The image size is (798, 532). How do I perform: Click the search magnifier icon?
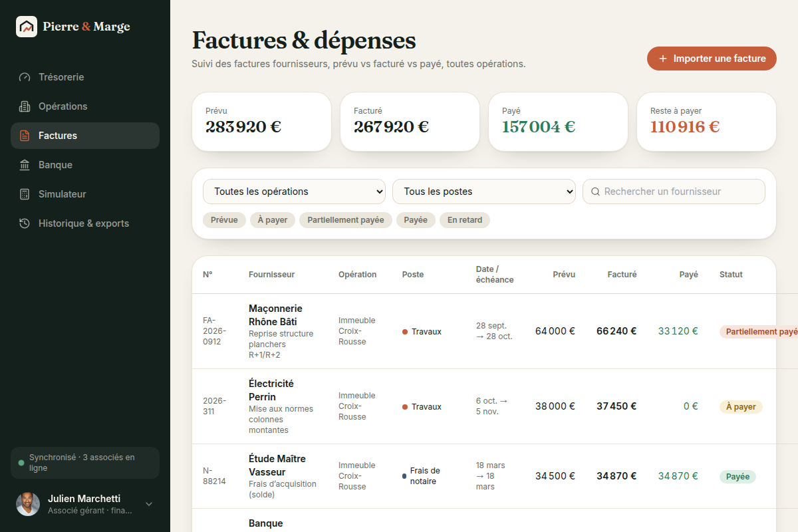tap(596, 192)
